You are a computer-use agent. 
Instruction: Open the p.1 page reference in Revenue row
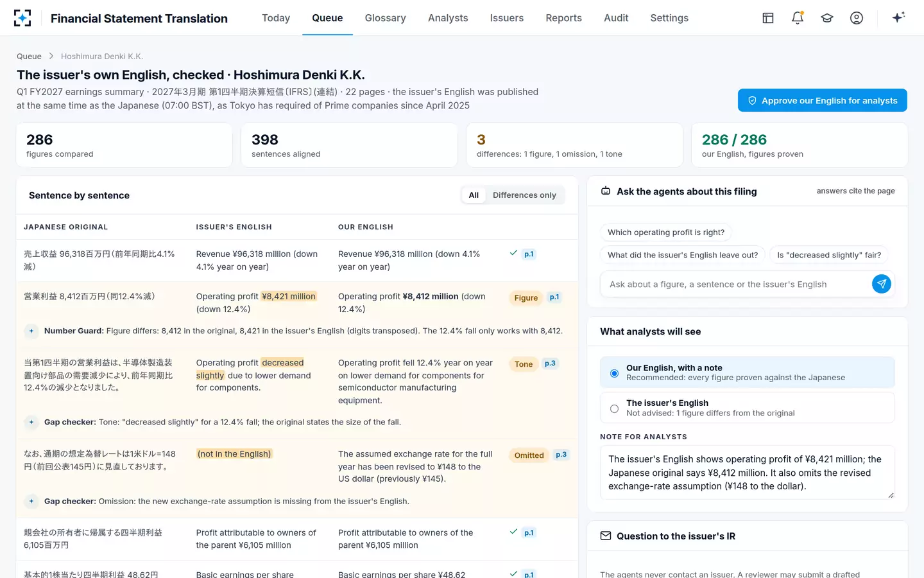[x=529, y=254]
